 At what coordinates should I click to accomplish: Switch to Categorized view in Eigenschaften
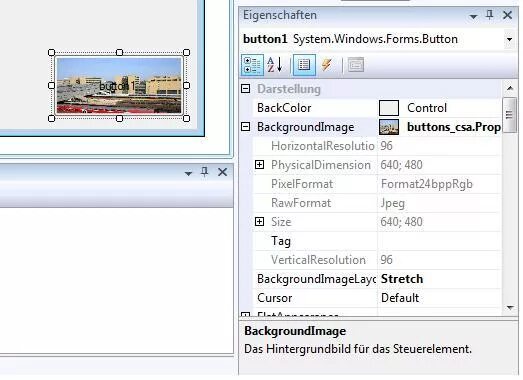pyautogui.click(x=252, y=65)
